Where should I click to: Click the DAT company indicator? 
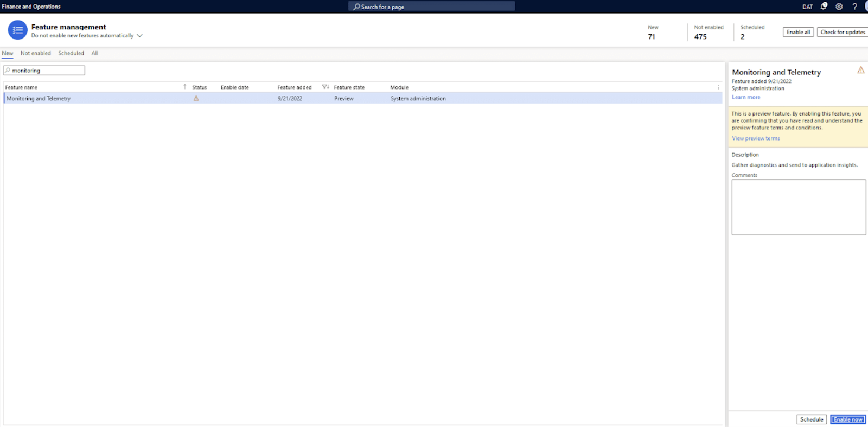[808, 7]
